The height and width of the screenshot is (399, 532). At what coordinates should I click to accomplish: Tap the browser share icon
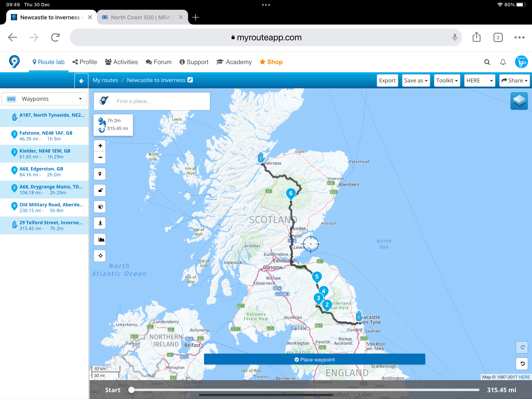477,37
